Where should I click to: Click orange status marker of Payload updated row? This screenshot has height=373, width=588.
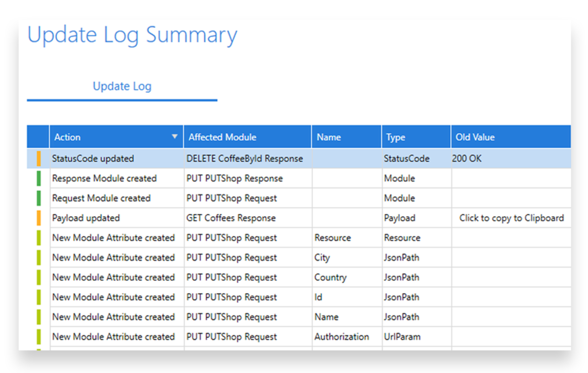point(39,218)
